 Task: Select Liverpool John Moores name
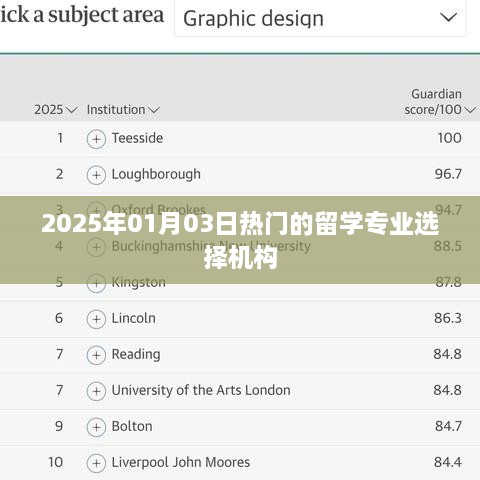(181, 462)
